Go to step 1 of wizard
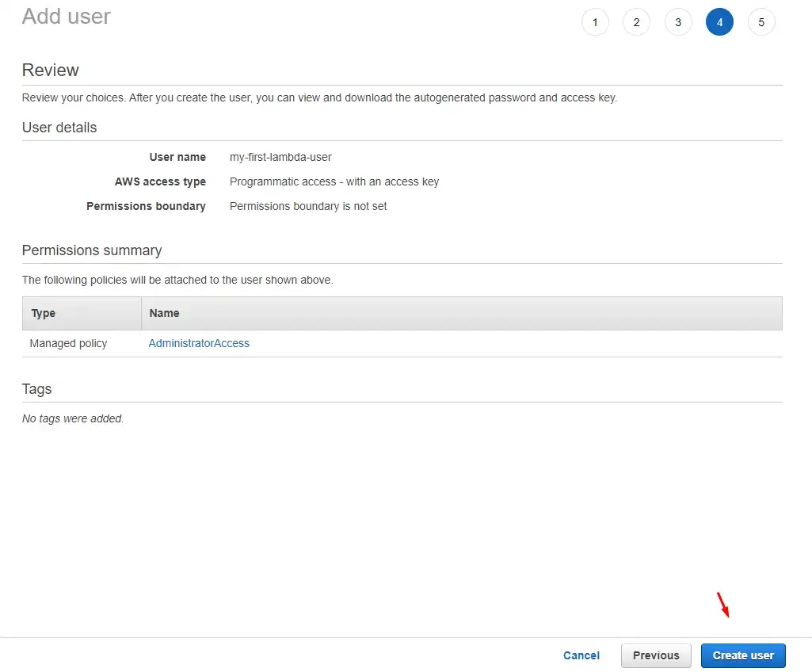 click(x=595, y=22)
